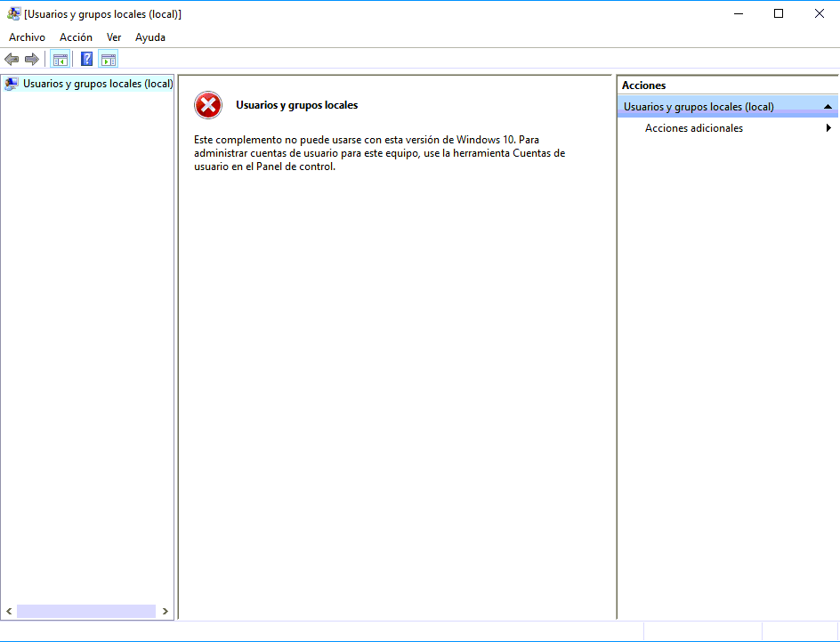Open the Ver menu
Image resolution: width=840 pixels, height=642 pixels.
[114, 37]
